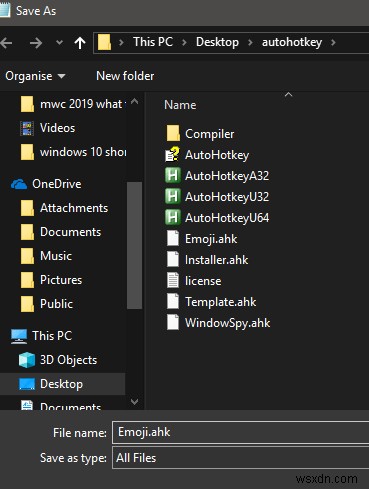Open Videos in the navigation pane
The width and height of the screenshot is (369, 489).
click(48, 128)
